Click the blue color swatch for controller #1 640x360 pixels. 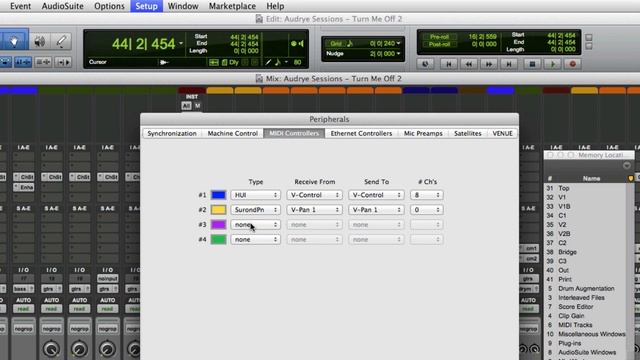(x=218, y=195)
